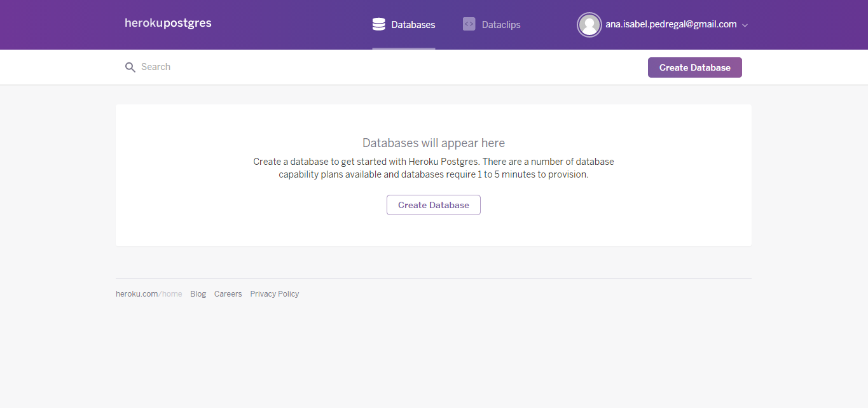Click the herokupostgres logo
The width and height of the screenshot is (868, 408).
pos(168,23)
